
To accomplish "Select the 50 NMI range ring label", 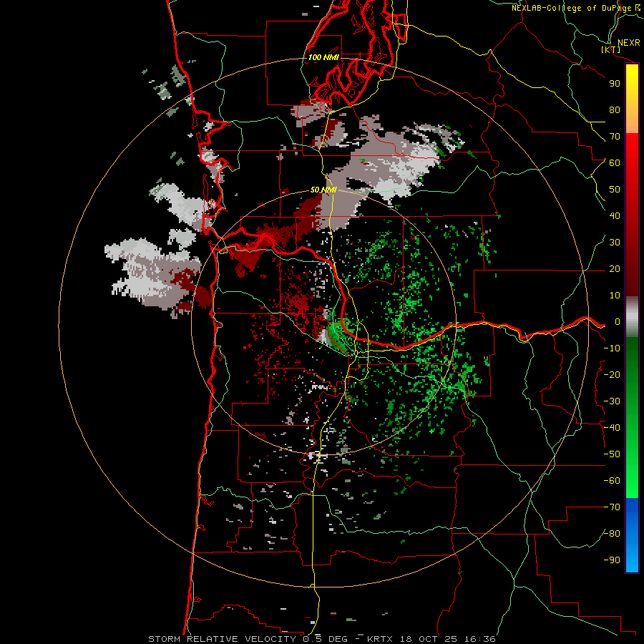I will point(323,190).
